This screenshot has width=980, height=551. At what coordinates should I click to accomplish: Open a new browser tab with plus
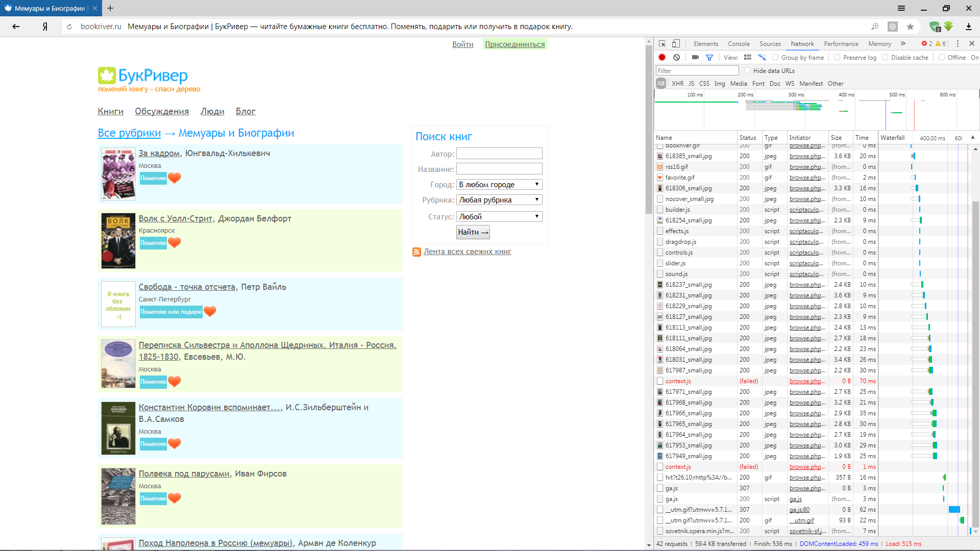click(110, 8)
